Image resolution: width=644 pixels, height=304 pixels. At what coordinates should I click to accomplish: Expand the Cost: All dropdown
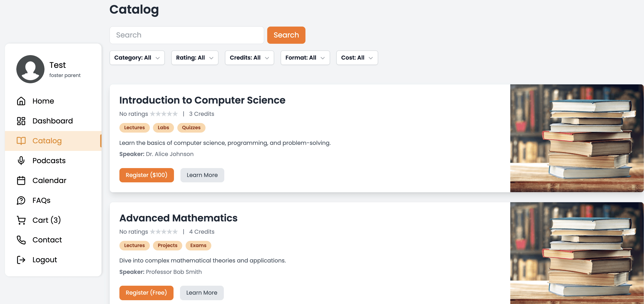357,58
